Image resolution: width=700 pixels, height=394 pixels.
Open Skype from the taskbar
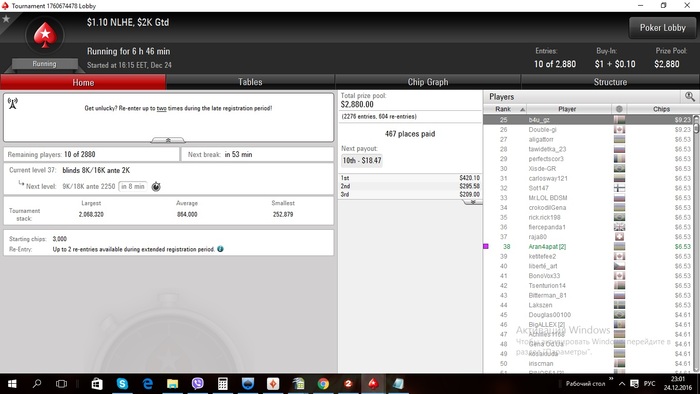(x=122, y=383)
